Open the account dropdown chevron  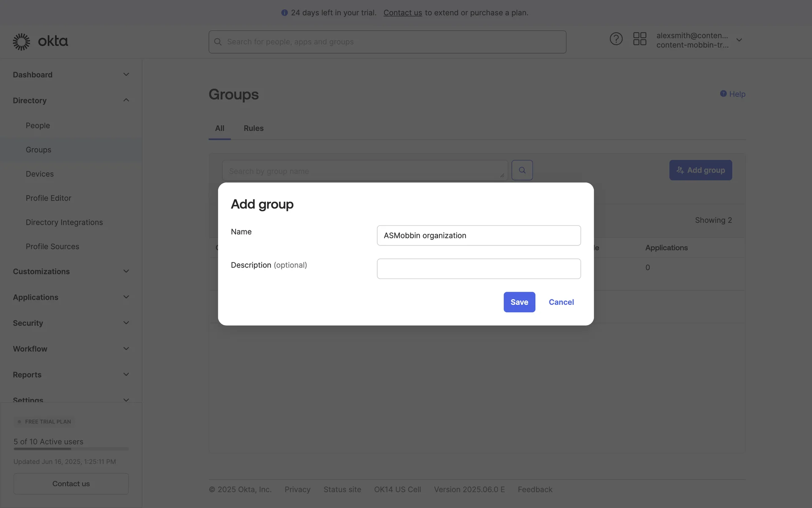click(739, 40)
